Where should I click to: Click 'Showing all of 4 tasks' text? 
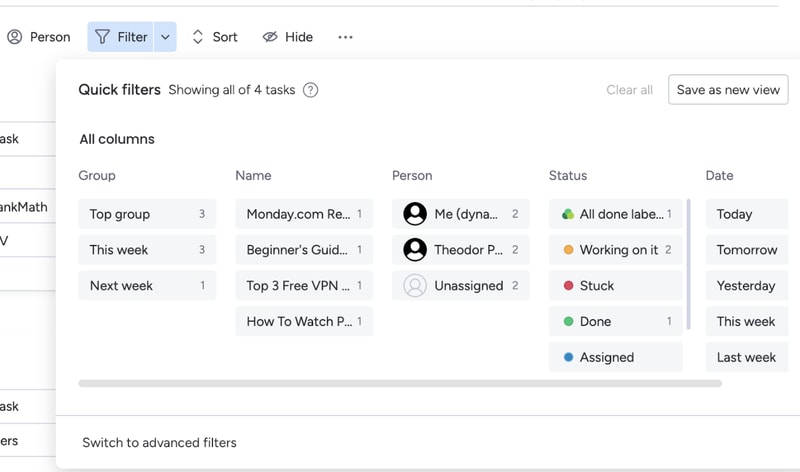pos(232,90)
